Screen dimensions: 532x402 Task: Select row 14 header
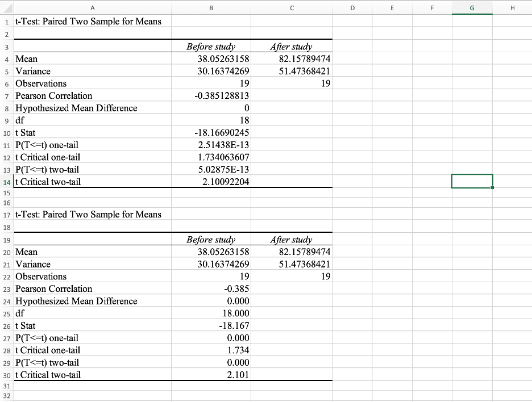tap(6, 182)
